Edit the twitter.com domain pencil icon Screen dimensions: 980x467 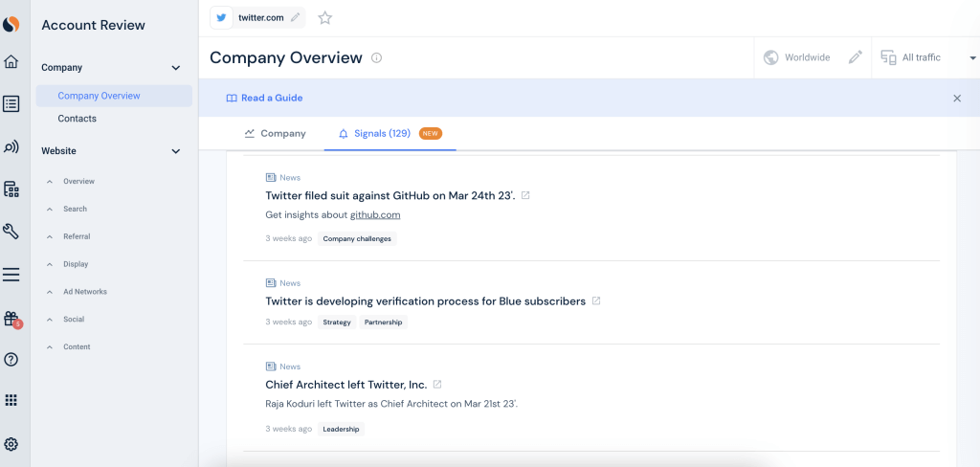295,17
